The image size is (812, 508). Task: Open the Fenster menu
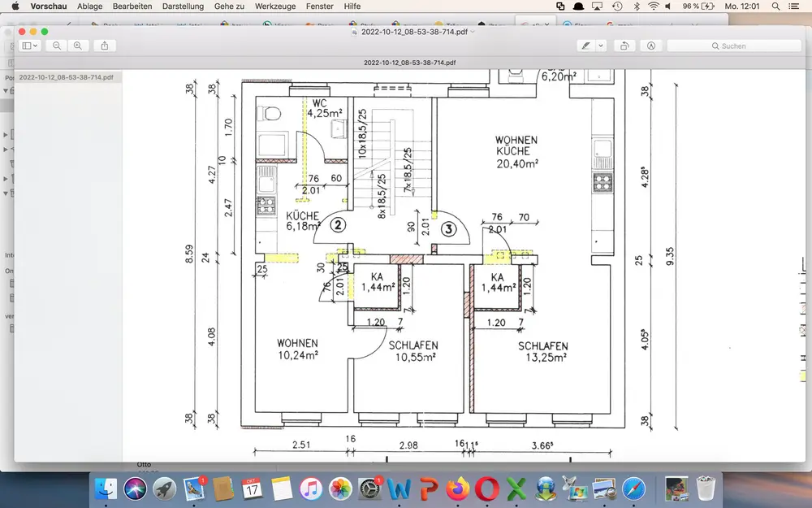(x=319, y=7)
